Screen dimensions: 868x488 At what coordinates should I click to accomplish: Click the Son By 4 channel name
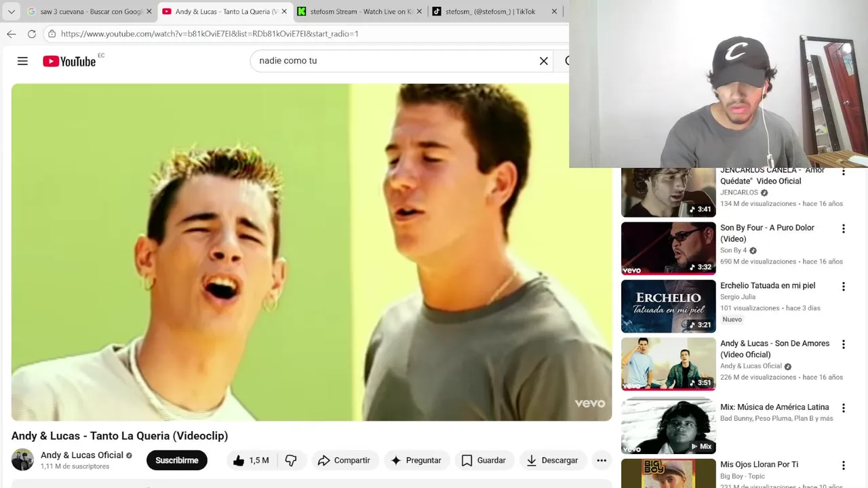733,250
